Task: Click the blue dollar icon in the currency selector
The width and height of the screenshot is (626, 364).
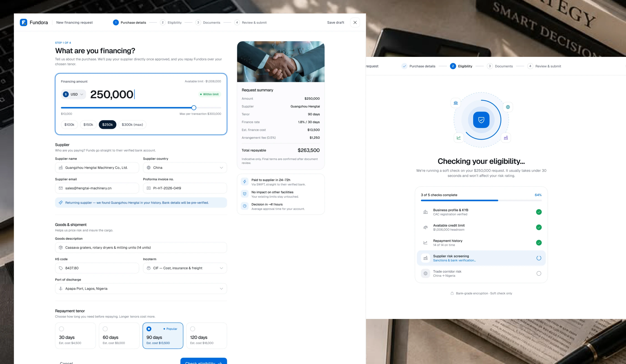Action: click(66, 94)
